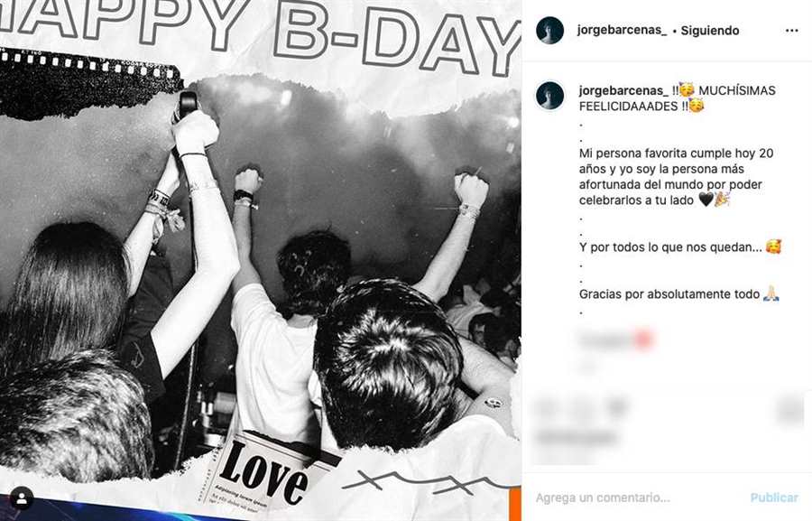Click the MUCHÍSIMAS FEELICIDAAADES caption line
812x521 pixels.
pos(678,98)
